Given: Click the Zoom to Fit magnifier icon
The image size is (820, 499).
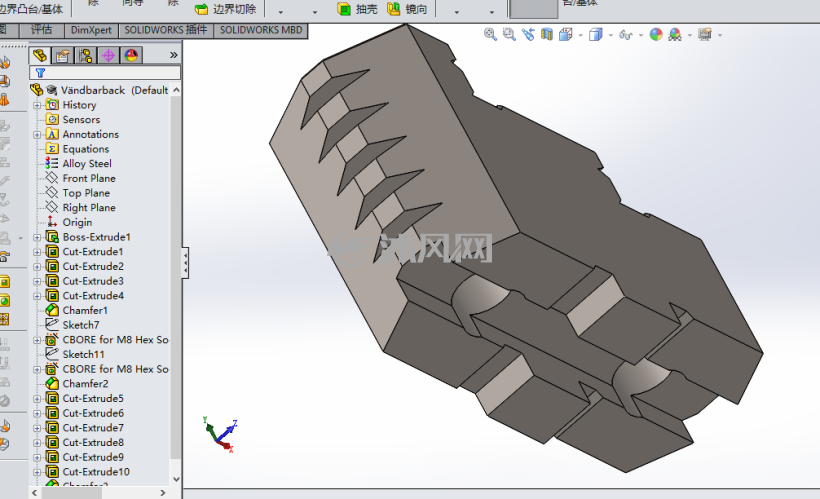Looking at the screenshot, I should 490,35.
